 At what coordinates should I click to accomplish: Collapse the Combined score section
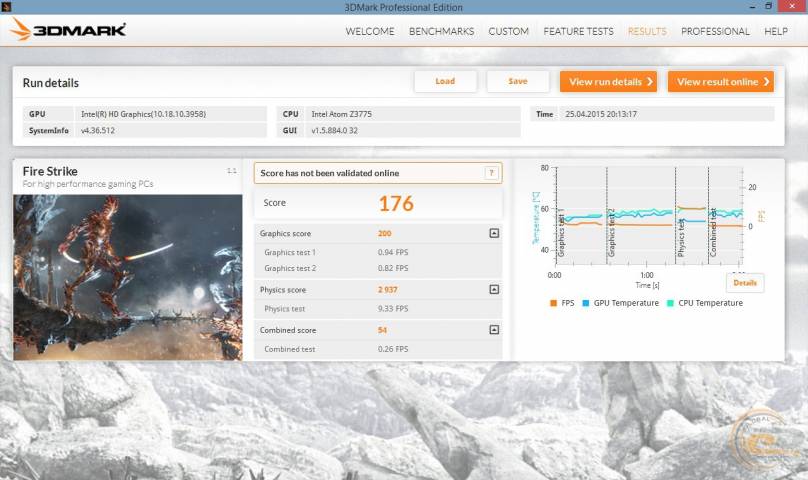click(494, 329)
